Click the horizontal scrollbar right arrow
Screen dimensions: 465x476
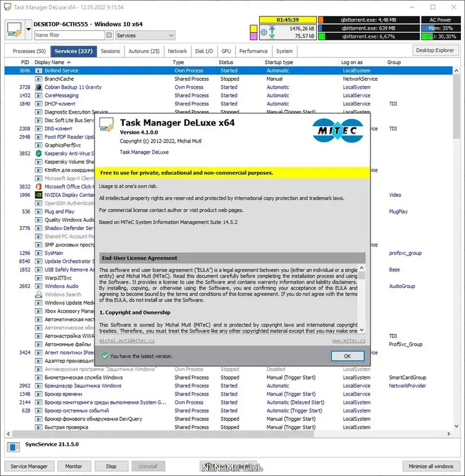click(x=448, y=434)
